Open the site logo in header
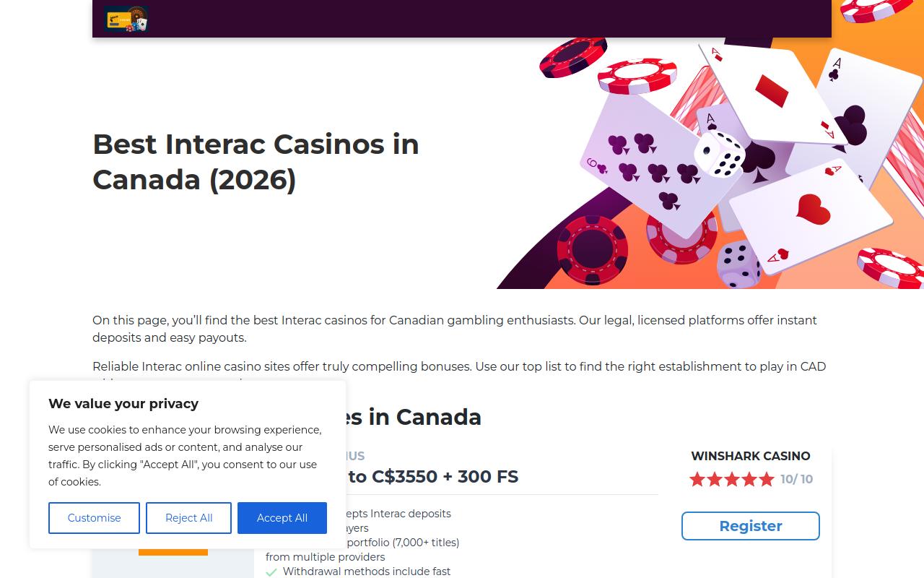Viewport: 924px width, 578px height. (126, 19)
